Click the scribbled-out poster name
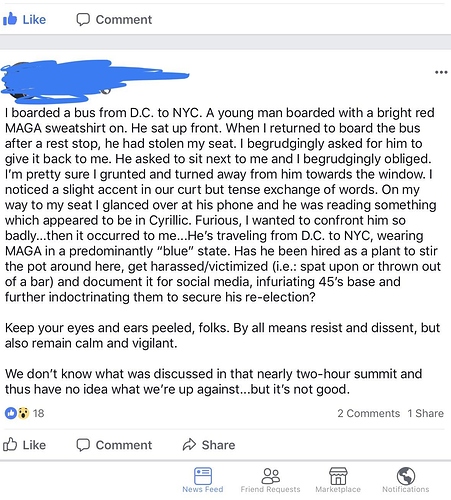The height and width of the screenshot is (500, 451). [94, 80]
